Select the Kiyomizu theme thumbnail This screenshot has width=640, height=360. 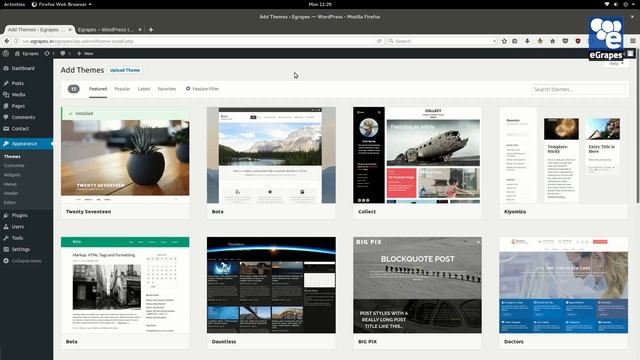[564, 155]
